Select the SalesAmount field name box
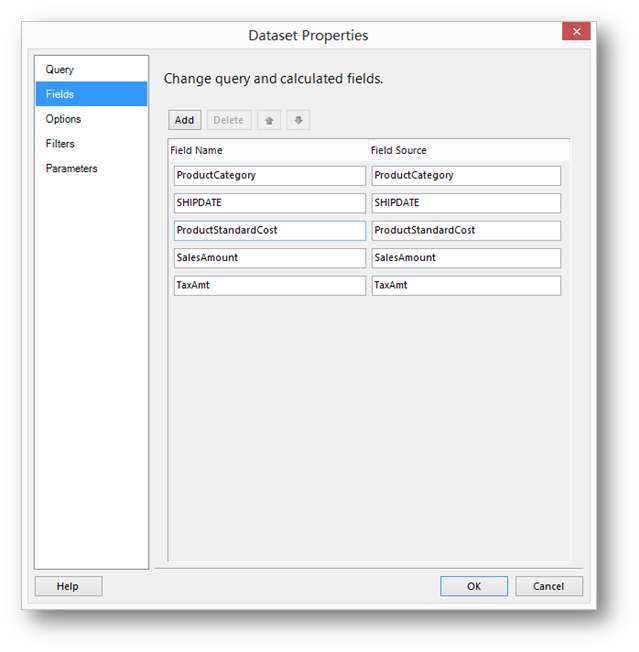 click(x=270, y=258)
